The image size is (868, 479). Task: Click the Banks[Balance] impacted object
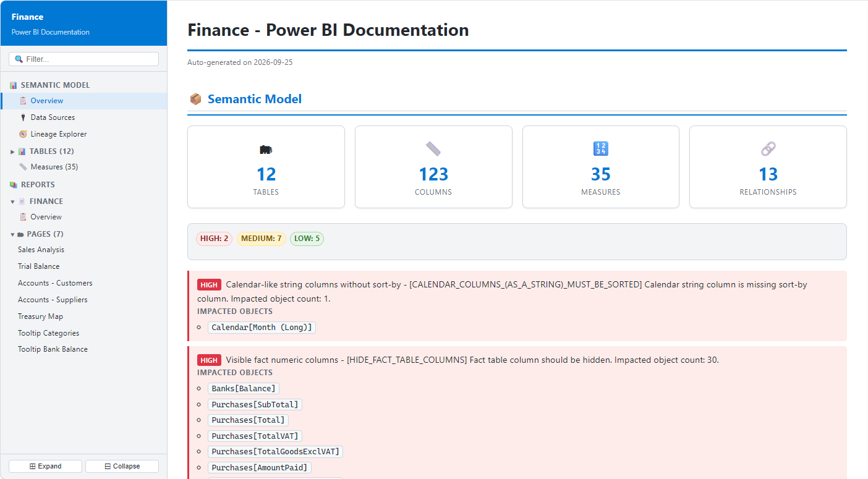click(243, 389)
